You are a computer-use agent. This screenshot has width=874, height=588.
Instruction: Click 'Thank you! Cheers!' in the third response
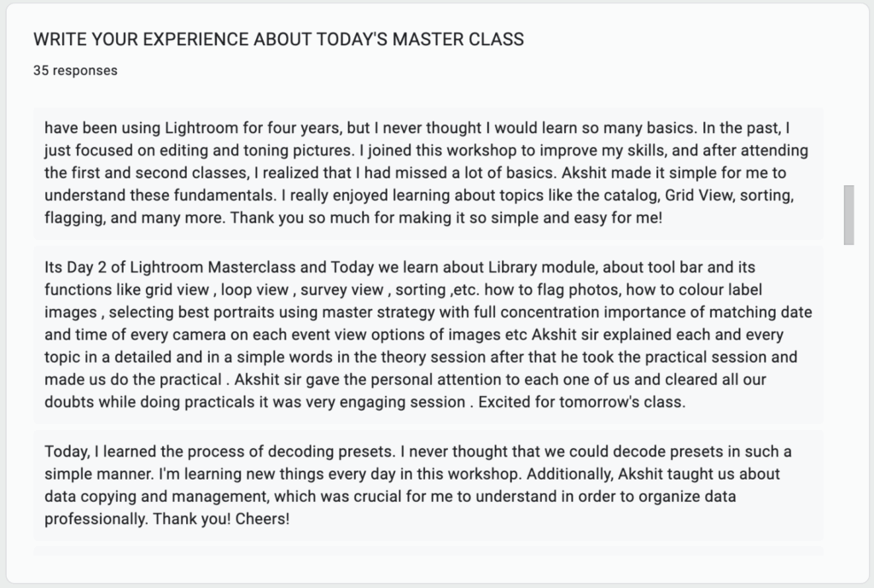tap(221, 519)
